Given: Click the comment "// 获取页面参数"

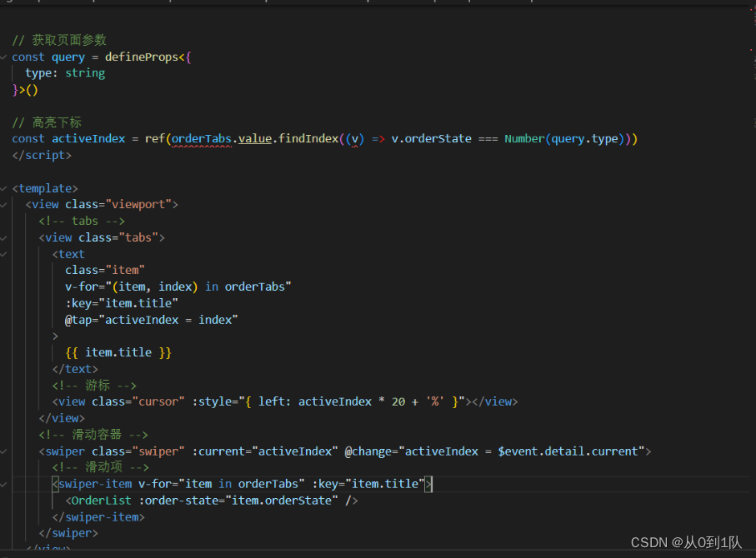Looking at the screenshot, I should [x=59, y=40].
